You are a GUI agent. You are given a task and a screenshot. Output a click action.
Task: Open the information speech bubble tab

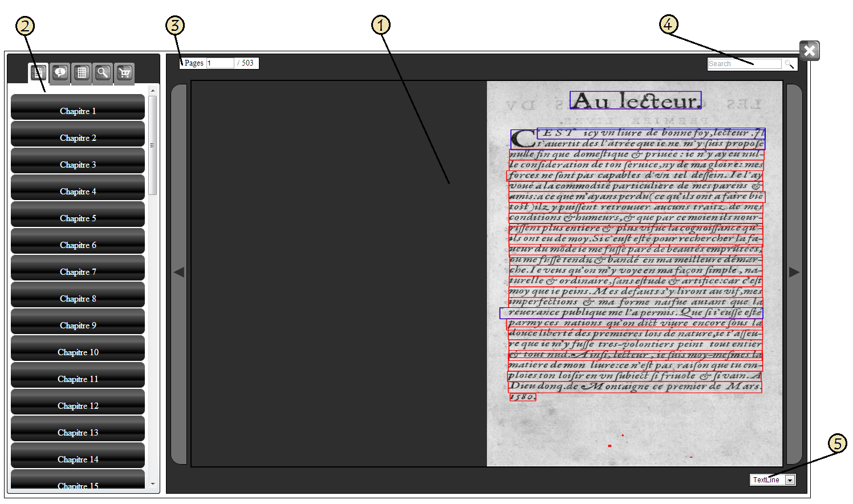pyautogui.click(x=60, y=72)
